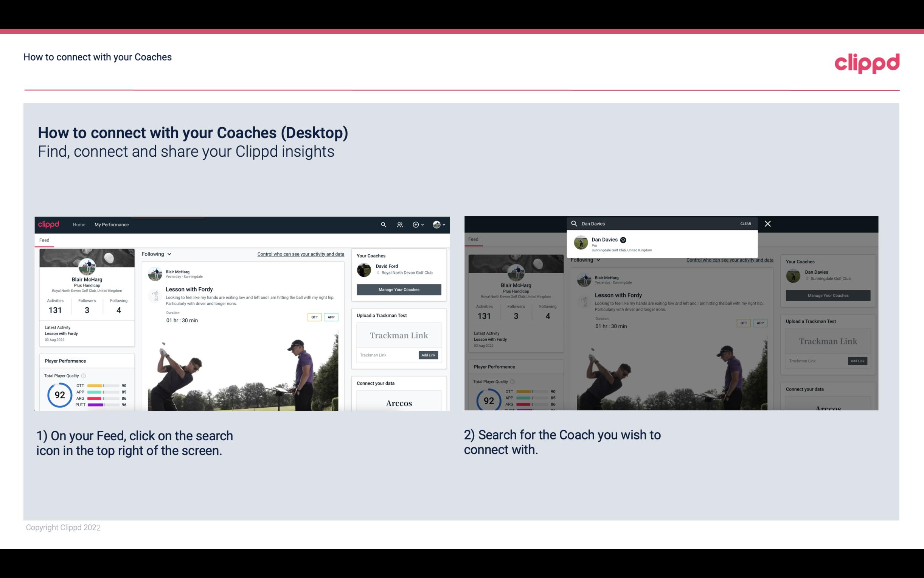This screenshot has height=578, width=924.
Task: Toggle Total Player Quality info icon
Action: pyautogui.click(x=83, y=375)
